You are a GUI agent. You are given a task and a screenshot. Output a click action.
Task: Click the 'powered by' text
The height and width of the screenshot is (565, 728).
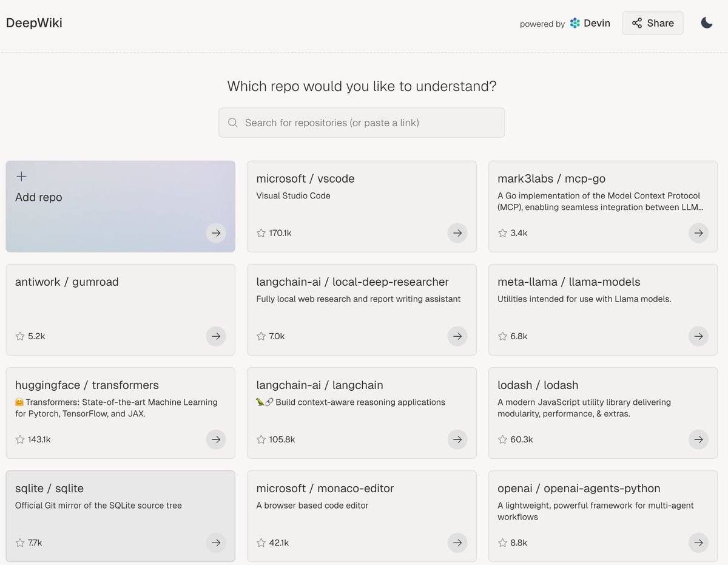(542, 24)
